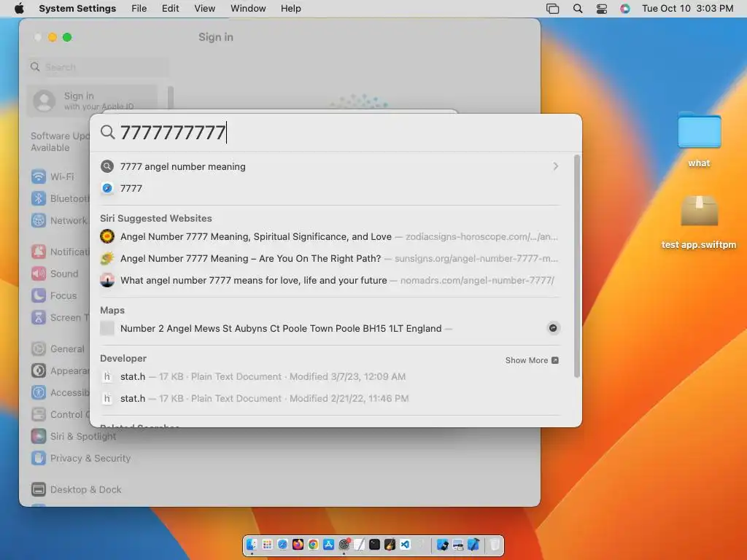Open the Window menu
The height and width of the screenshot is (560, 747).
tap(248, 9)
